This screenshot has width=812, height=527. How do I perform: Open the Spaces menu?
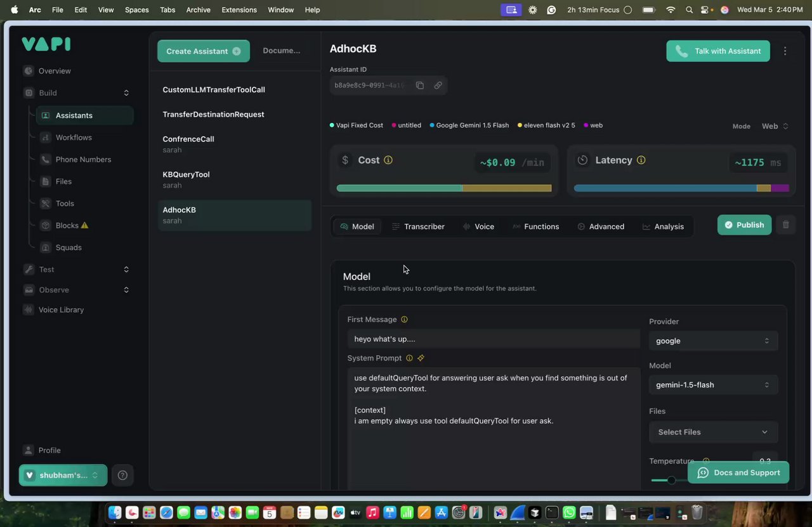pos(136,10)
